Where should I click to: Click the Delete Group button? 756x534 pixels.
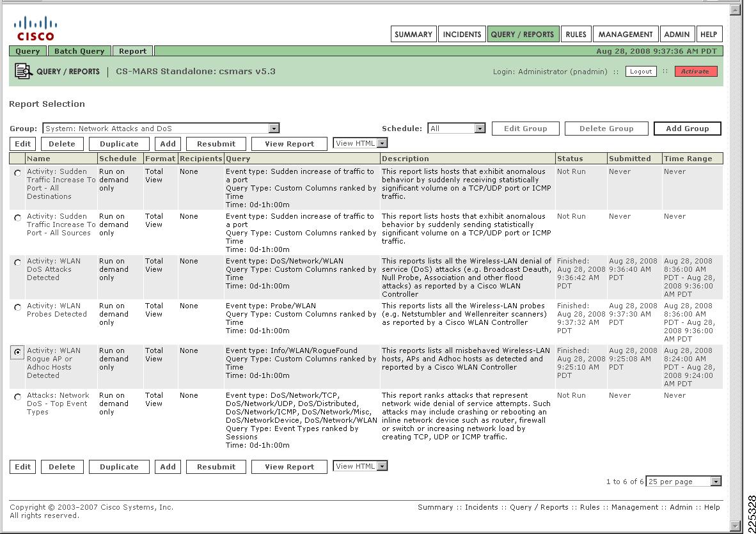[606, 129]
